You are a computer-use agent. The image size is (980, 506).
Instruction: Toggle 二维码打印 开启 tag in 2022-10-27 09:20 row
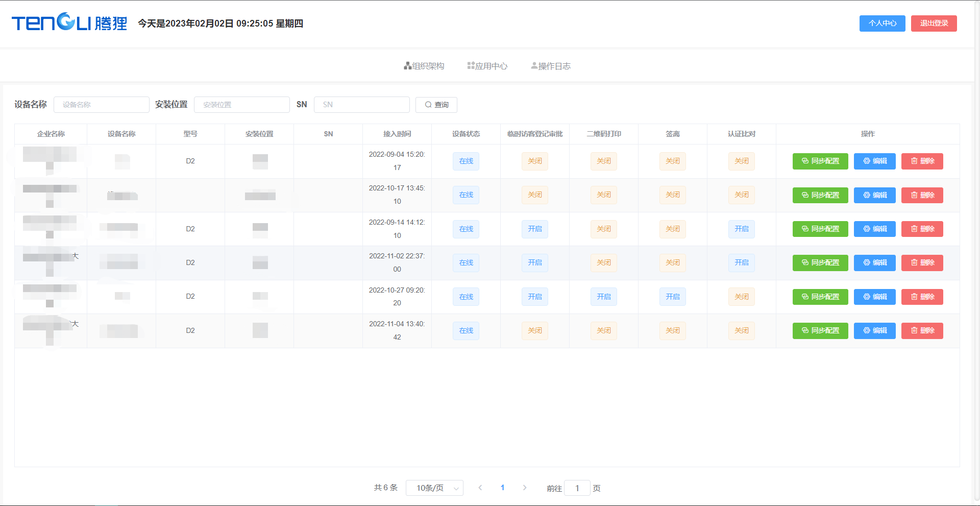604,297
